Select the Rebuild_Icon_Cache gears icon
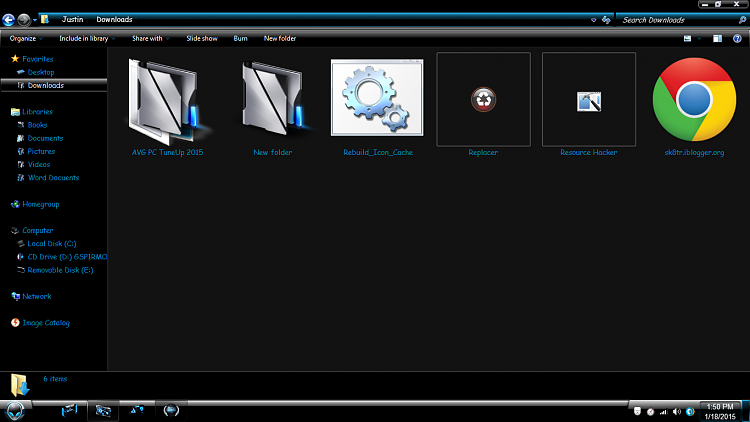 coord(377,98)
